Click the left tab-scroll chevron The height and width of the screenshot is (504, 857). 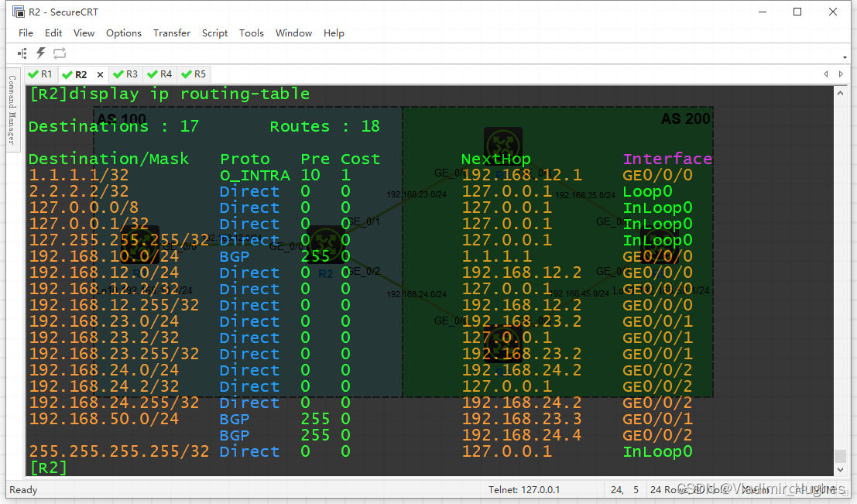(826, 74)
